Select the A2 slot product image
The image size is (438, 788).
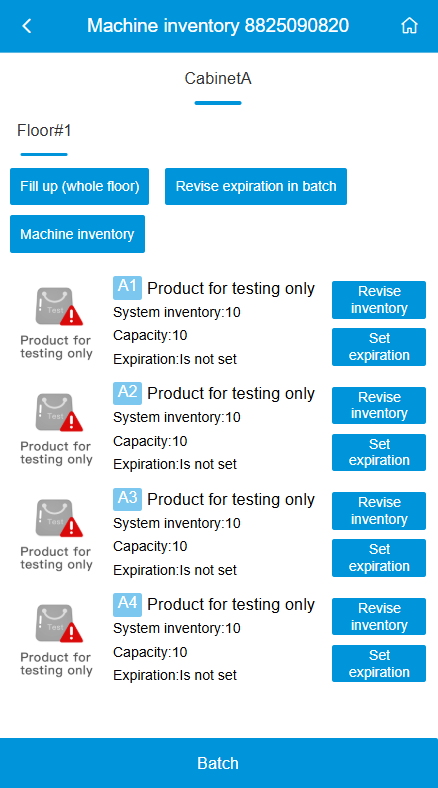(56, 428)
